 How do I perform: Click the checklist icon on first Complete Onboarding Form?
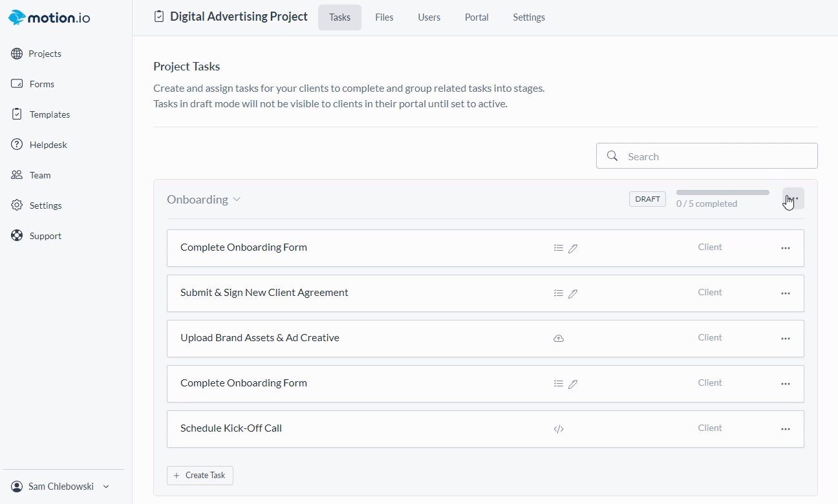click(x=559, y=248)
